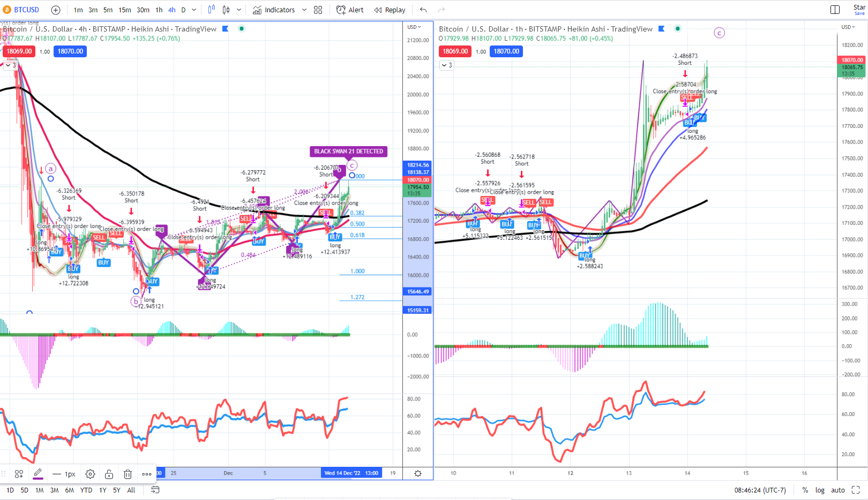Set the date range to All
868x500 pixels.
[131, 490]
